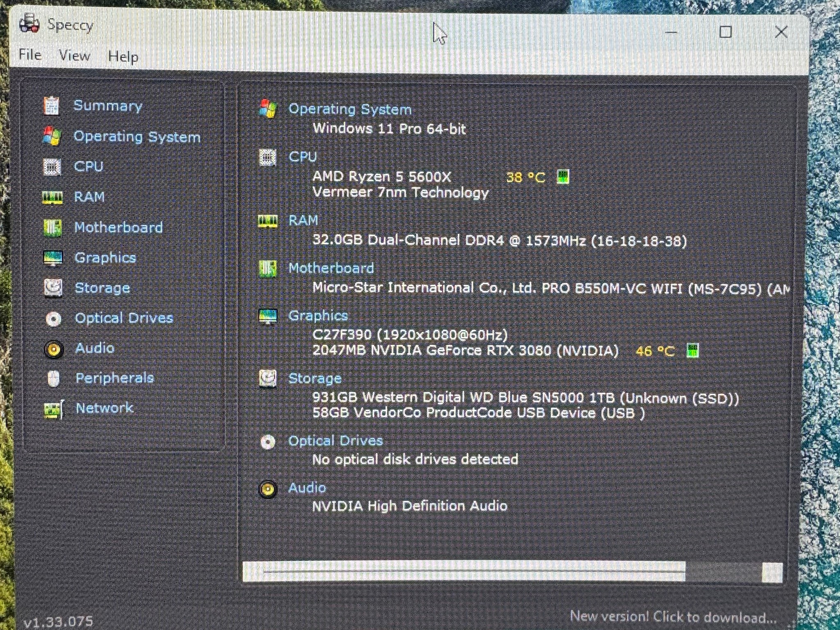Open the Help menu

(x=123, y=57)
